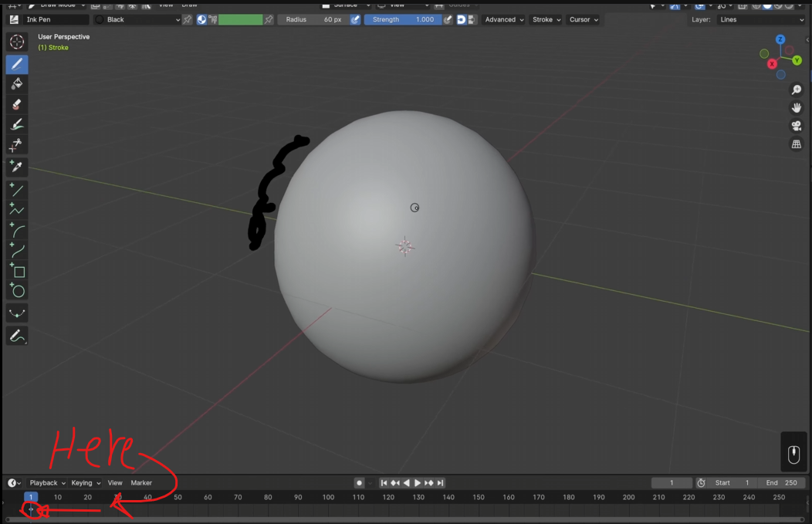
Task: Open the Playback menu
Action: tap(46, 482)
